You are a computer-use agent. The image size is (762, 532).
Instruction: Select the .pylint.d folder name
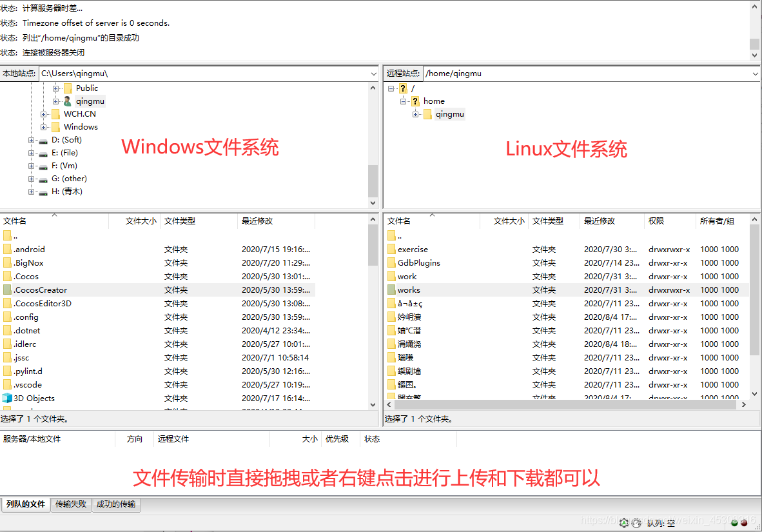pyautogui.click(x=28, y=371)
